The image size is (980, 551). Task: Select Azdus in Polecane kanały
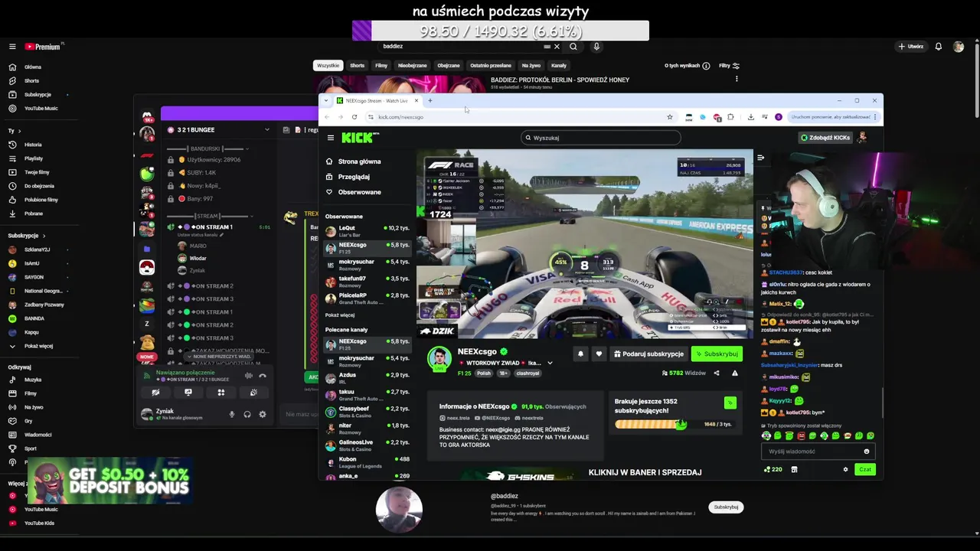(x=367, y=377)
